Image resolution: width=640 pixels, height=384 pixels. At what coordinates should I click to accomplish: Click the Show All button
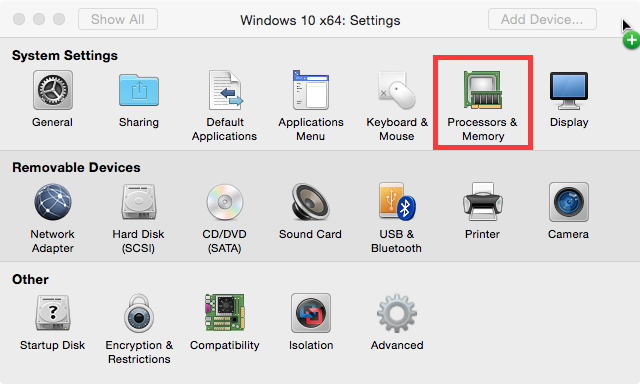(x=118, y=19)
